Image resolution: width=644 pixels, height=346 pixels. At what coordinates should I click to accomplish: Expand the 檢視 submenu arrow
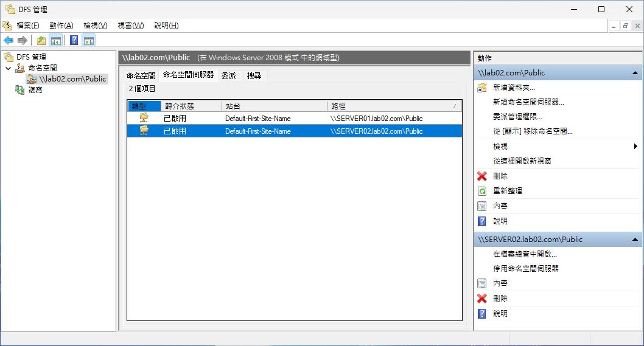point(635,146)
